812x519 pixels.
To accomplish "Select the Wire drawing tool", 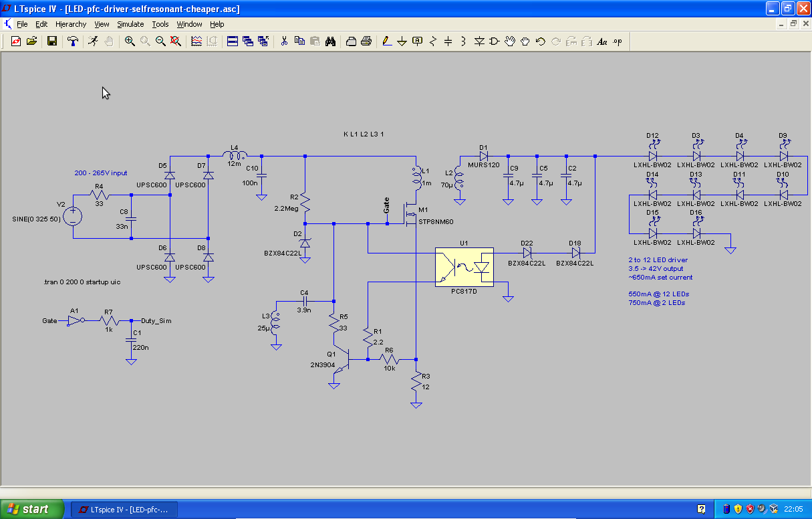I will 386,41.
